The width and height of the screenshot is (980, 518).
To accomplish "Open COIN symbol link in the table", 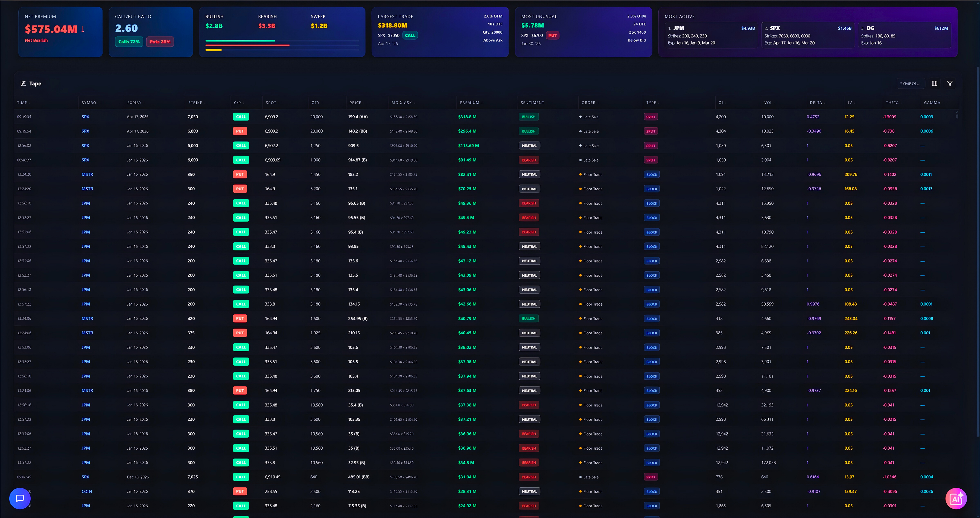I will tap(87, 491).
